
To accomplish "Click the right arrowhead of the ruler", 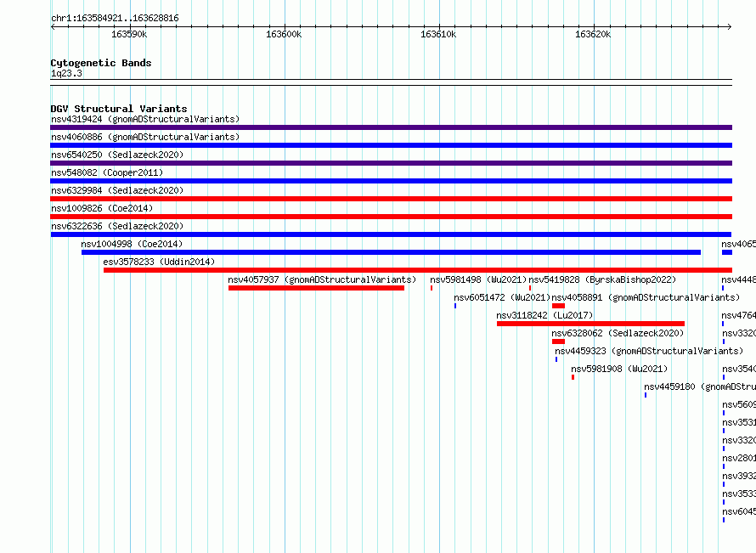I will [x=730, y=27].
